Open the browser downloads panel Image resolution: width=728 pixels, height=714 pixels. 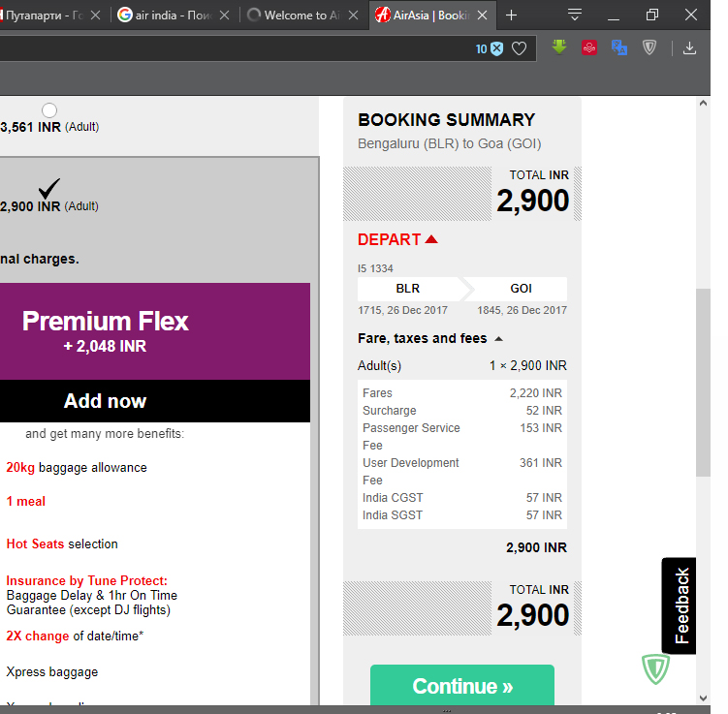click(689, 47)
